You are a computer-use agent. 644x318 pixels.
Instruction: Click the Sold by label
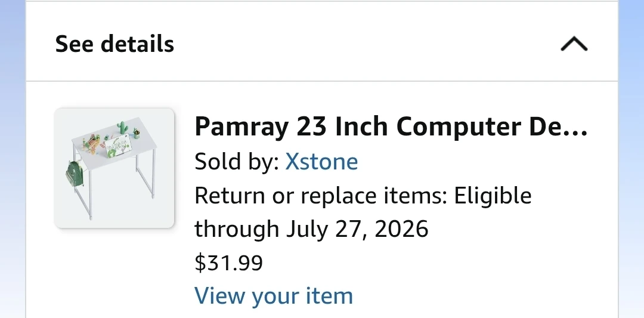[x=237, y=161]
